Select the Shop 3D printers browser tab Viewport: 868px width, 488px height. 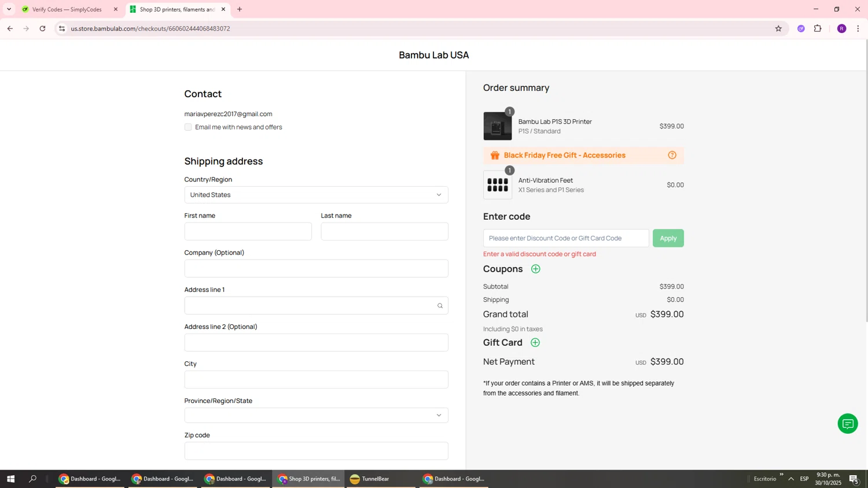tap(176, 9)
